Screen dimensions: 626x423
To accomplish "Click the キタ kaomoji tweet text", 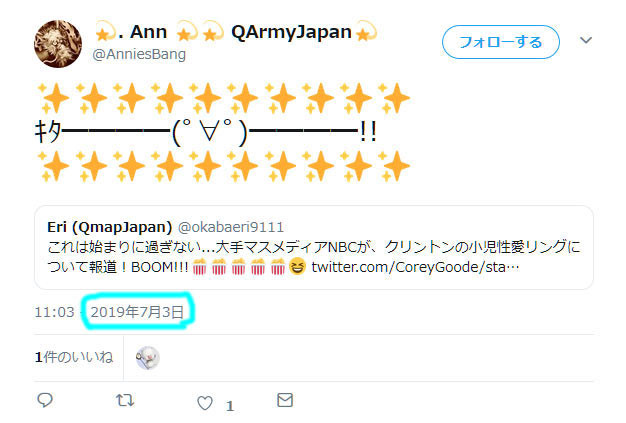I will (x=206, y=132).
